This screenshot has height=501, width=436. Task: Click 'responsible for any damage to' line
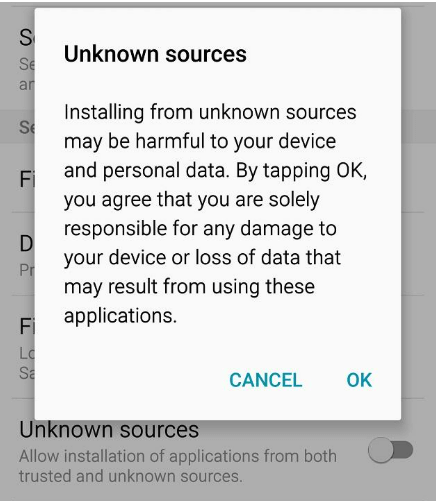tap(200, 229)
